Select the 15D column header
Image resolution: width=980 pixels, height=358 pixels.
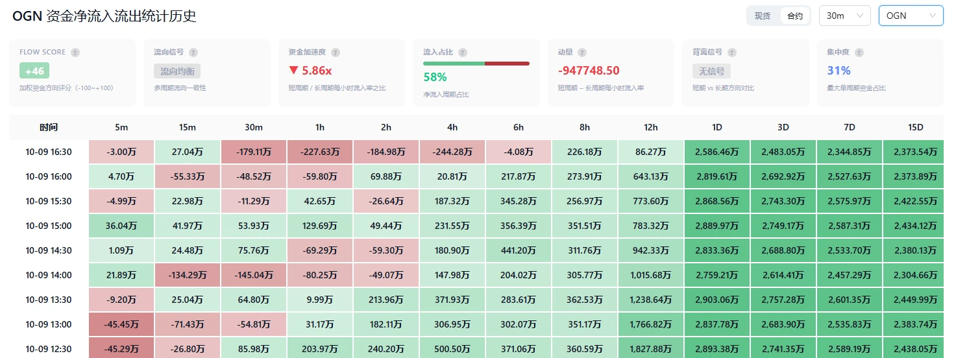(x=915, y=127)
